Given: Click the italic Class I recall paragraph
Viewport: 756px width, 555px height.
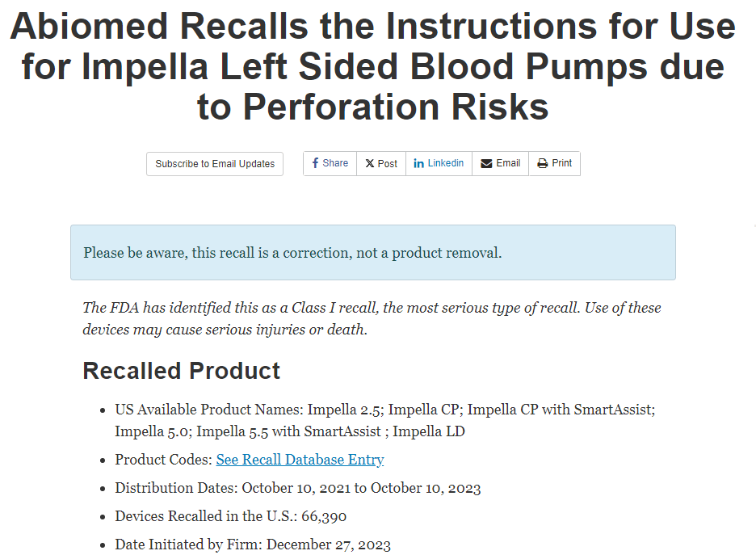Looking at the screenshot, I should click(372, 319).
